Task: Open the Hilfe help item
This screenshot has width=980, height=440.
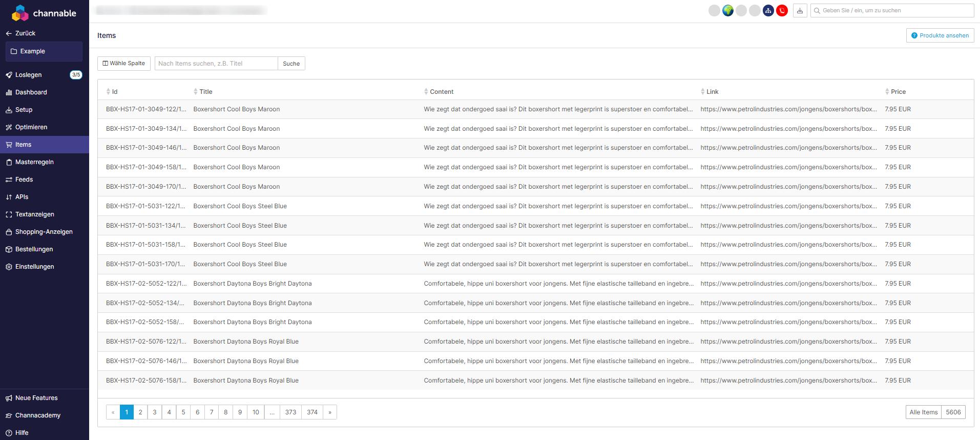Action: pos(22,433)
